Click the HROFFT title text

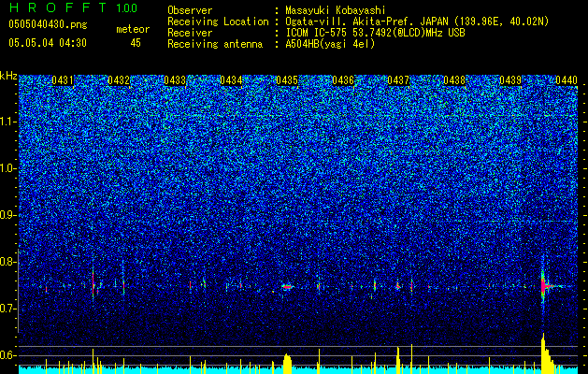pos(58,7)
